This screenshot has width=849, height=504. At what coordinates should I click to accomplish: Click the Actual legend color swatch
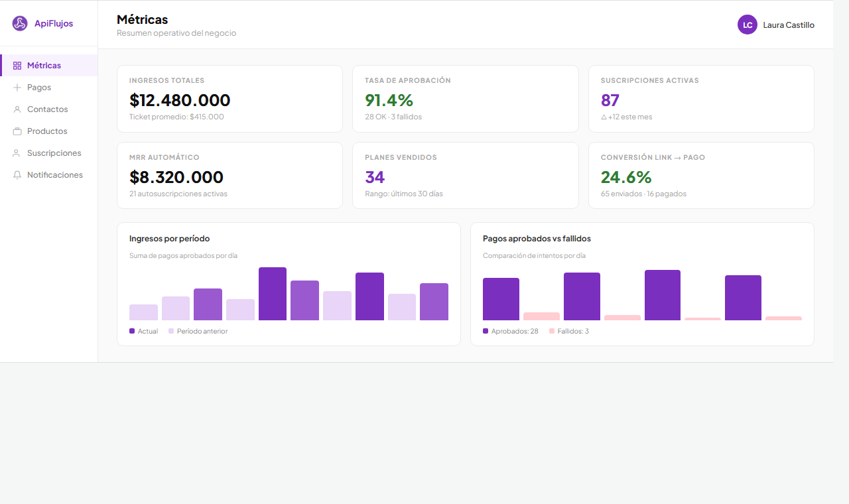click(132, 331)
